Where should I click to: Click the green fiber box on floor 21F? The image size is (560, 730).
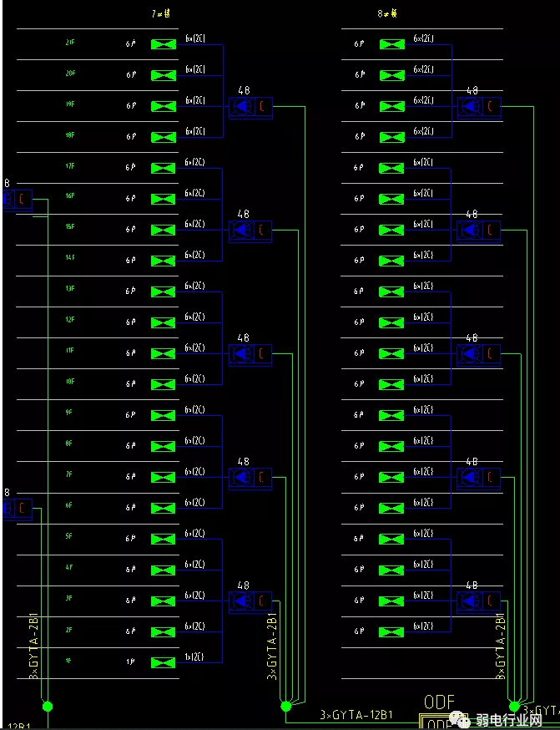[x=164, y=44]
